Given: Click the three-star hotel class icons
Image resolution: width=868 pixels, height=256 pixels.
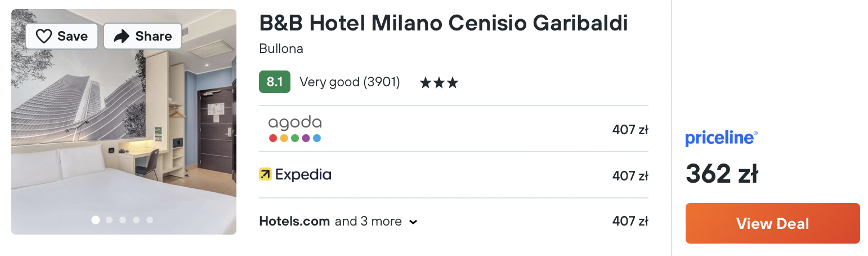Looking at the screenshot, I should pyautogui.click(x=439, y=83).
